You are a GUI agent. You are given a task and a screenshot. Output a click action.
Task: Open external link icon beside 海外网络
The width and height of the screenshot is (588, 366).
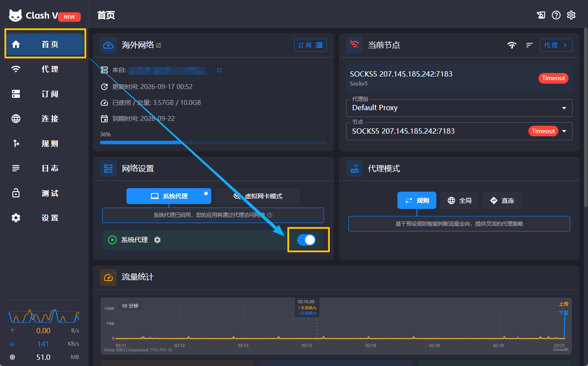tap(159, 45)
